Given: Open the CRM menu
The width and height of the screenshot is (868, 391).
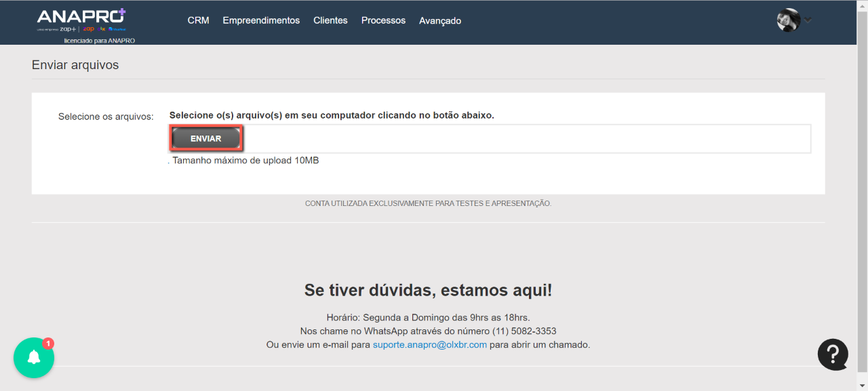Looking at the screenshot, I should [x=198, y=20].
